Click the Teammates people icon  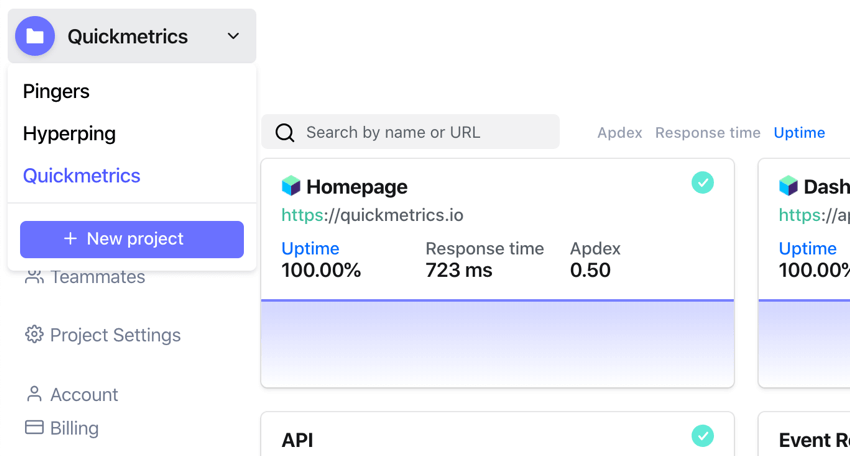point(34,277)
